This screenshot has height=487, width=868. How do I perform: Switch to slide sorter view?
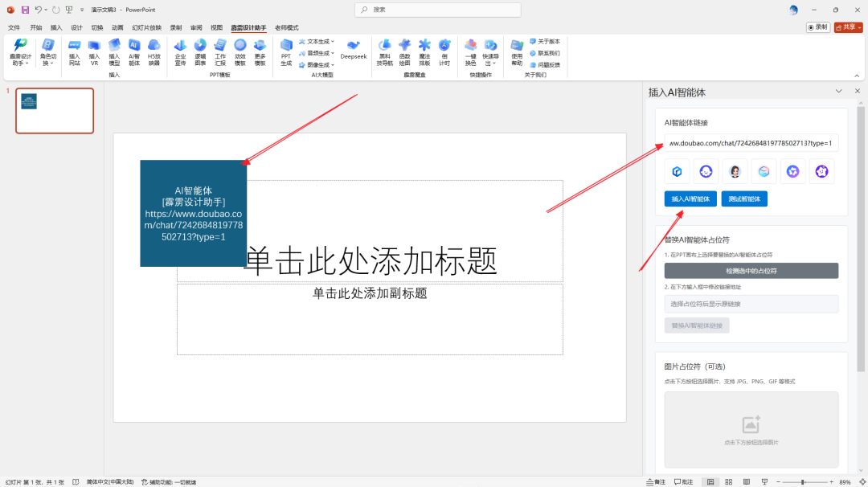[728, 482]
